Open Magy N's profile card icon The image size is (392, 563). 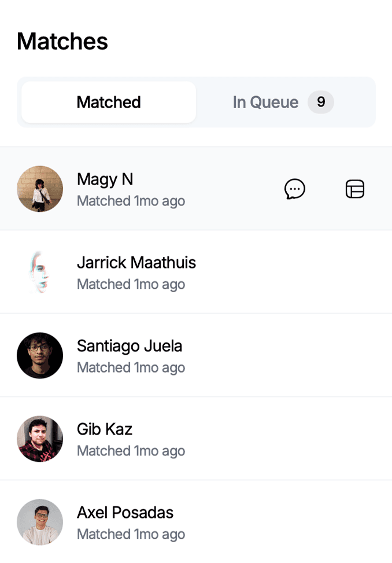click(354, 189)
